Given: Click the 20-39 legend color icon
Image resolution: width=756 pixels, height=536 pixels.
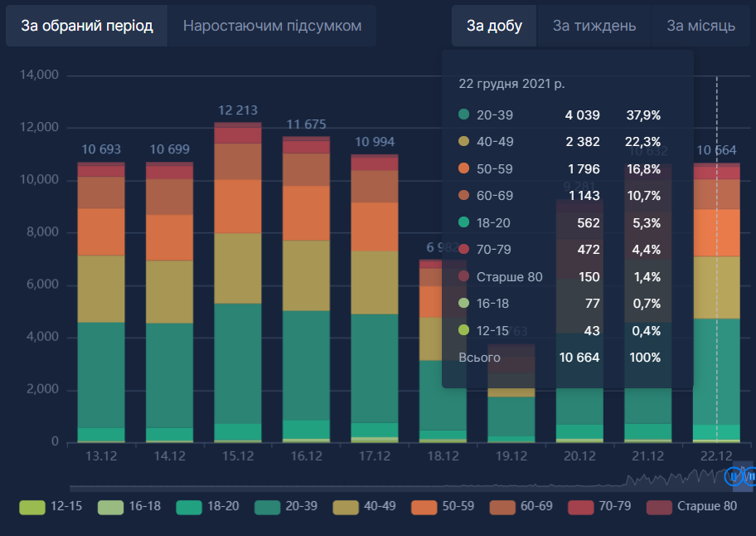Looking at the screenshot, I should (269, 506).
